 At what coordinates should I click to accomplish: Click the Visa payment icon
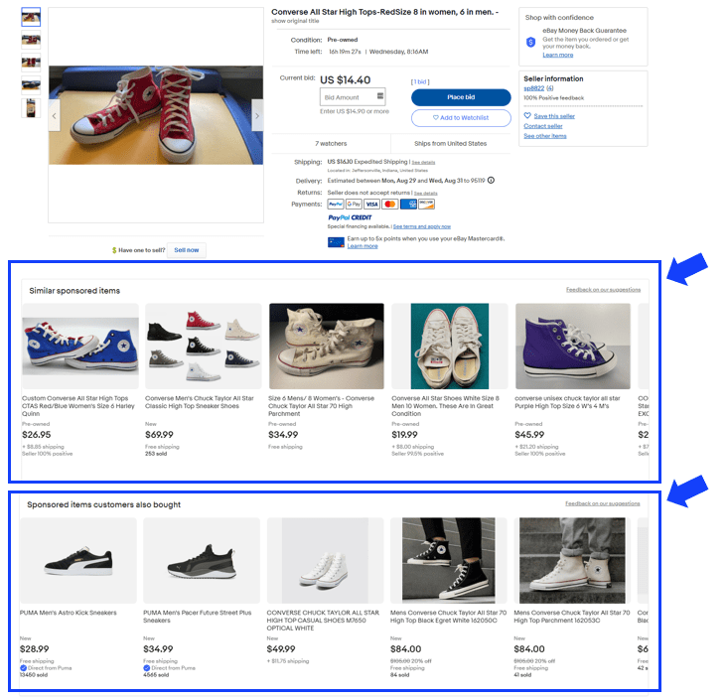(x=371, y=205)
